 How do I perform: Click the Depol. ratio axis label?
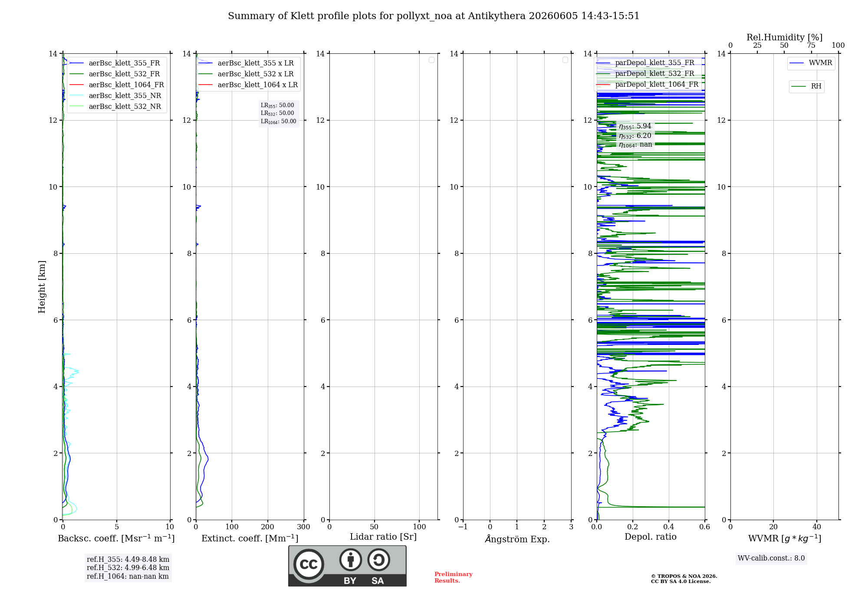[651, 537]
